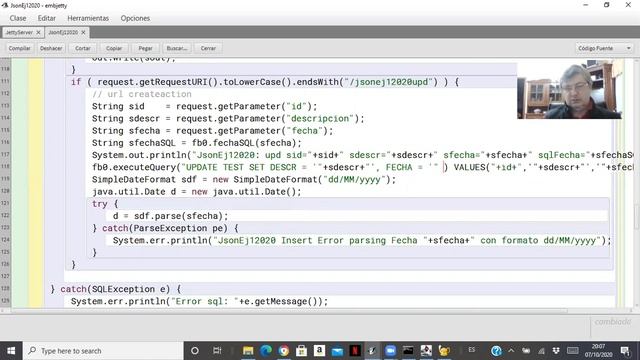640x360 pixels.
Task: Click the Pegar button
Action: tap(145, 48)
